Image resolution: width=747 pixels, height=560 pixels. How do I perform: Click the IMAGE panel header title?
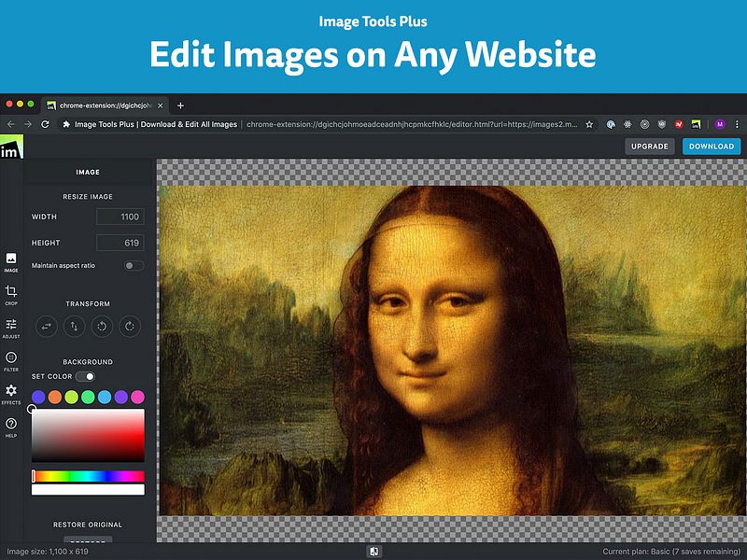coord(88,173)
